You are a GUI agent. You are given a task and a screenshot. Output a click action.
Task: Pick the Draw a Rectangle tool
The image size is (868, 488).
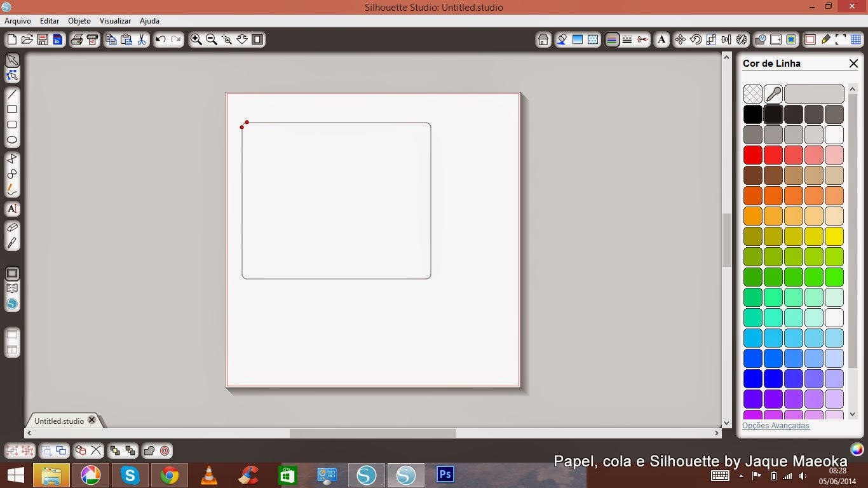[x=11, y=109]
